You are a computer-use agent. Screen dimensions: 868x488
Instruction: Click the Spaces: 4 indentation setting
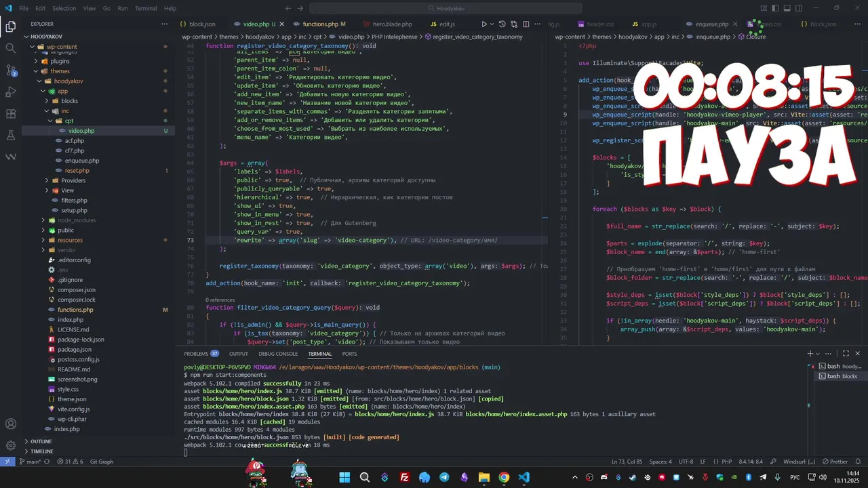[660, 462]
